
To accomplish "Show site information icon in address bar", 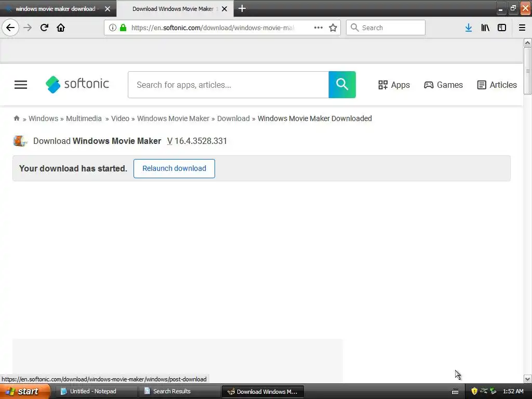I will [113, 28].
